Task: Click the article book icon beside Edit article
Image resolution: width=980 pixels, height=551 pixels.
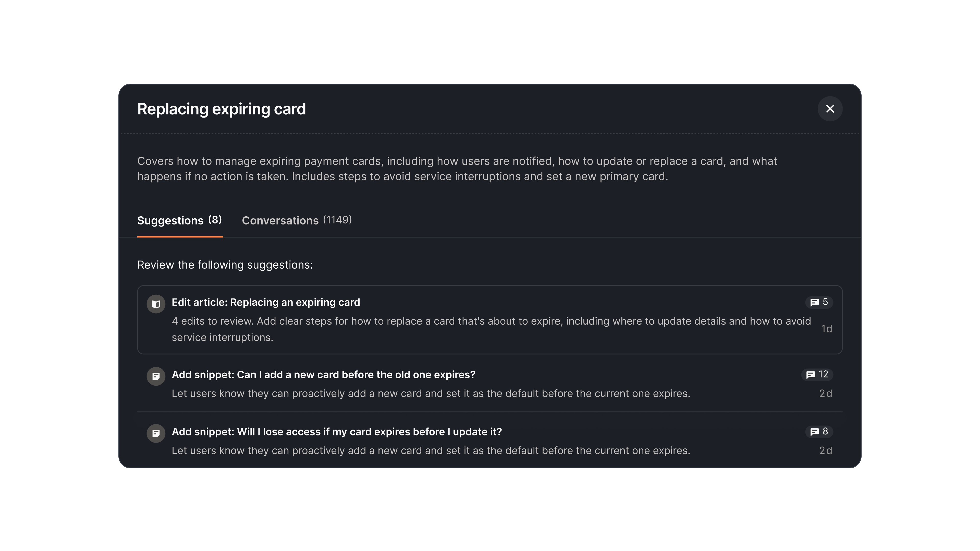Action: coord(156,304)
